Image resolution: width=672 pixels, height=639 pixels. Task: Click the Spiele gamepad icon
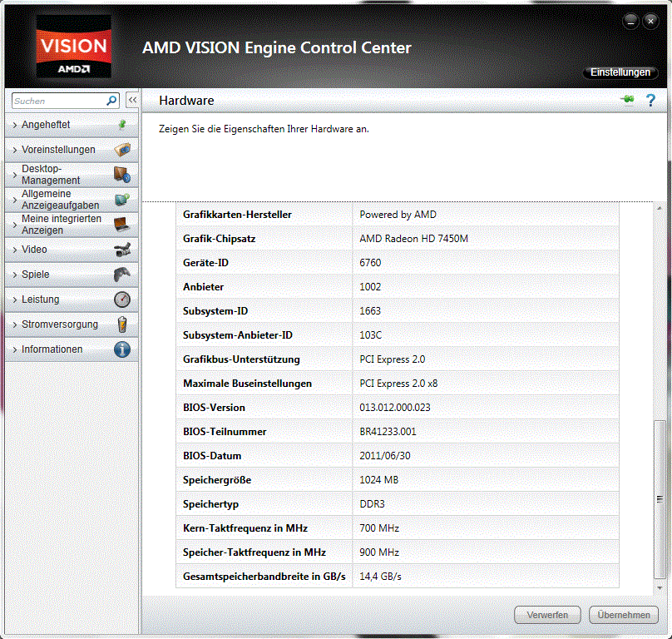(122, 275)
